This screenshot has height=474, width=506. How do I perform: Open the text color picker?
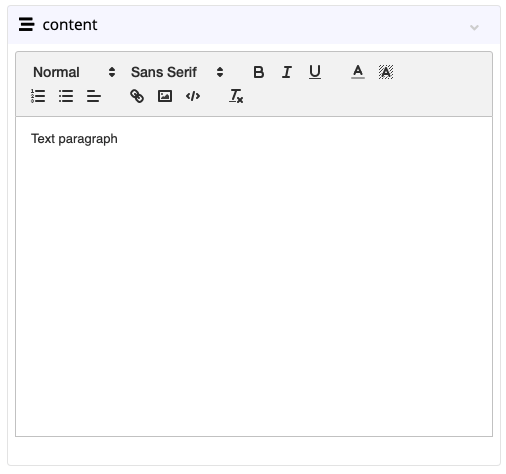(358, 72)
